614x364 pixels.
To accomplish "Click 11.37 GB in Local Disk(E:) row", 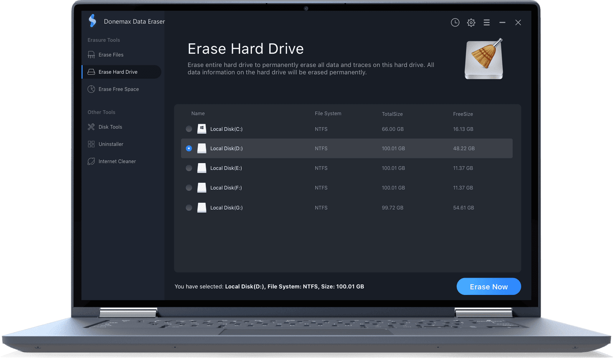I will tap(463, 168).
